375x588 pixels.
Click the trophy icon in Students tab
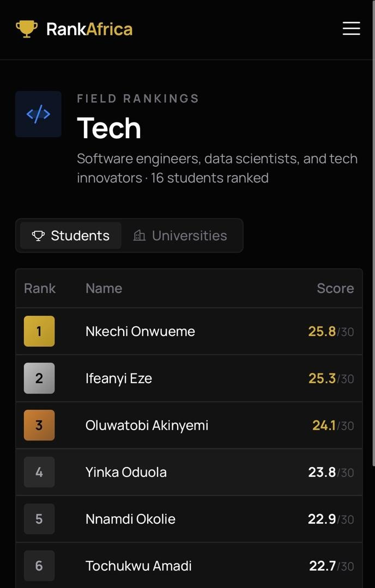click(x=38, y=236)
